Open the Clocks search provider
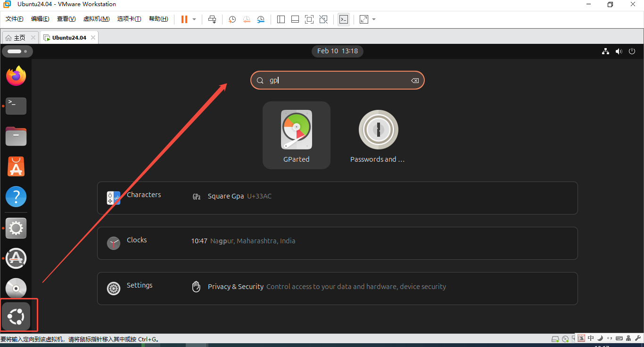Image resolution: width=644 pixels, height=347 pixels. pos(127,243)
